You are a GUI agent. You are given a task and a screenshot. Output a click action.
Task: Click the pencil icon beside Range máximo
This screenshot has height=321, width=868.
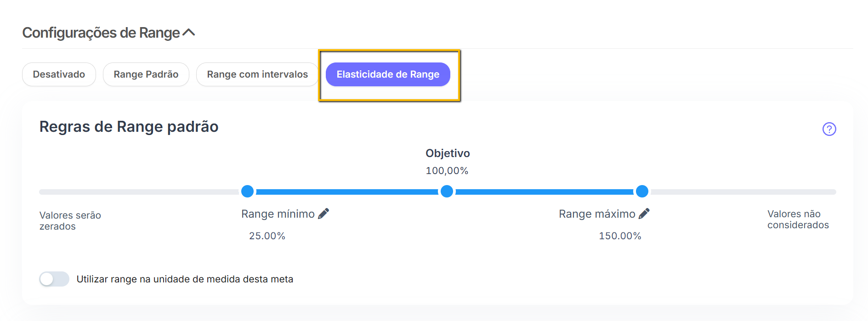644,214
